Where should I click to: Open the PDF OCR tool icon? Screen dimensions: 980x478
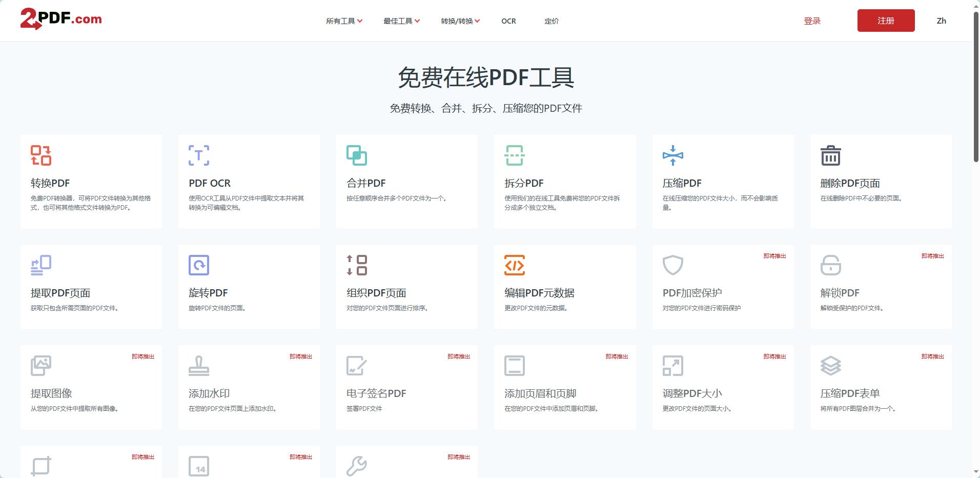(x=199, y=155)
